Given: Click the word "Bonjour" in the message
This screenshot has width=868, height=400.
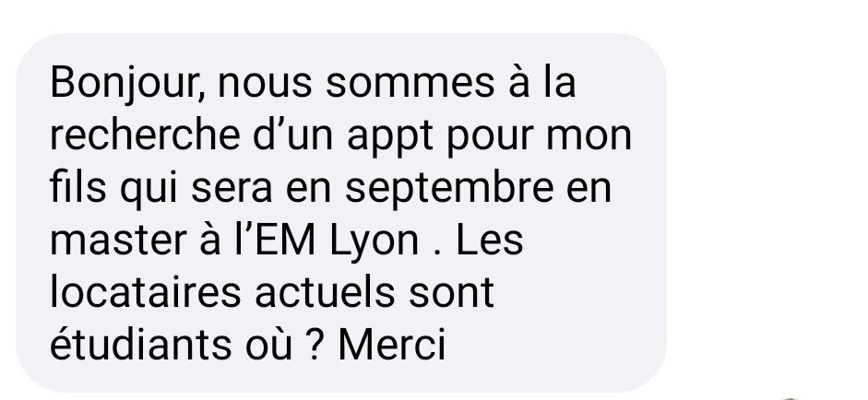Looking at the screenshot, I should click(x=124, y=85).
